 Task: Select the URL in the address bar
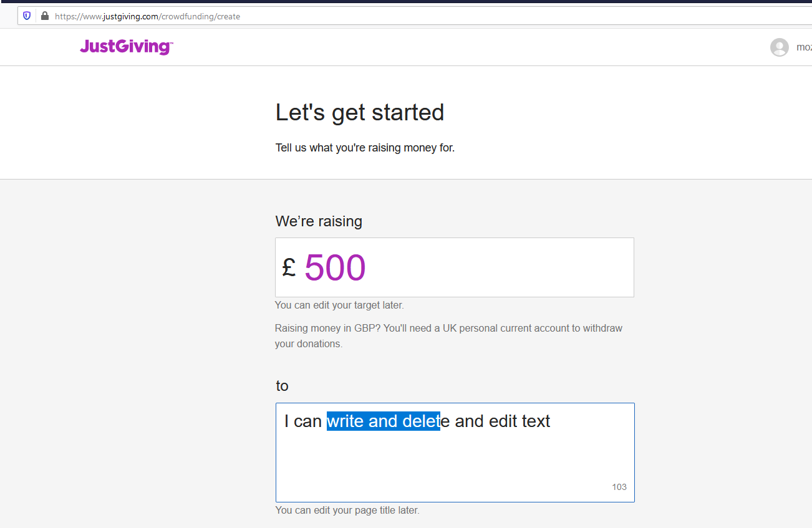click(147, 16)
